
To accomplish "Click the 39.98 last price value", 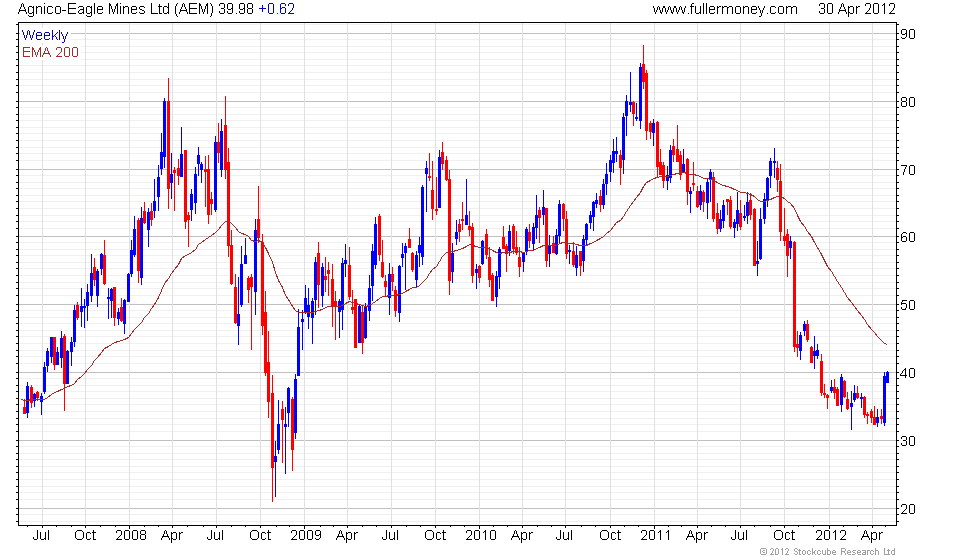I will (x=236, y=9).
